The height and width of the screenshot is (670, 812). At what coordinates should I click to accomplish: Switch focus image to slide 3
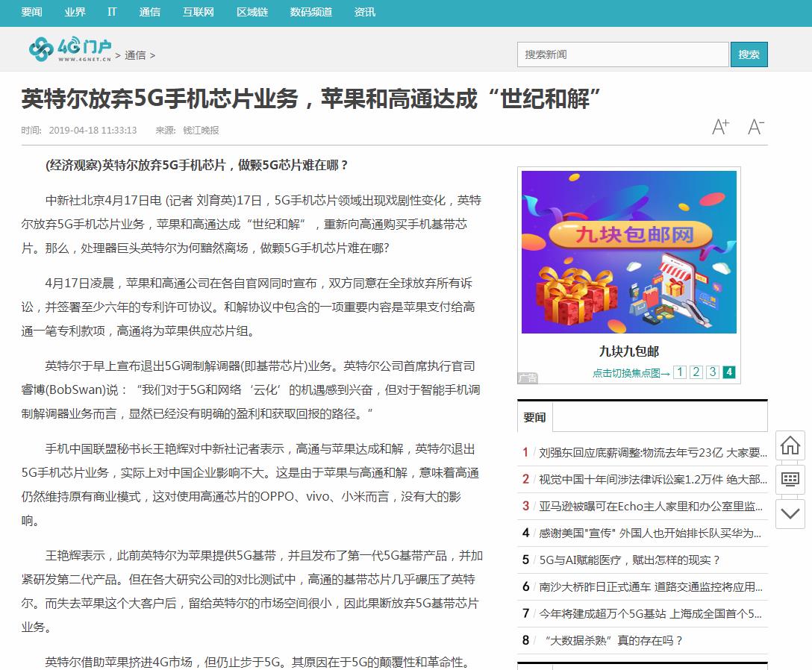pos(713,372)
